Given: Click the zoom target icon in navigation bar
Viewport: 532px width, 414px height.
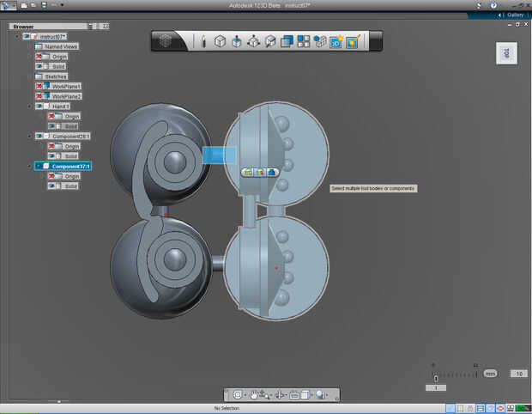Looking at the screenshot, I should 238,395.
